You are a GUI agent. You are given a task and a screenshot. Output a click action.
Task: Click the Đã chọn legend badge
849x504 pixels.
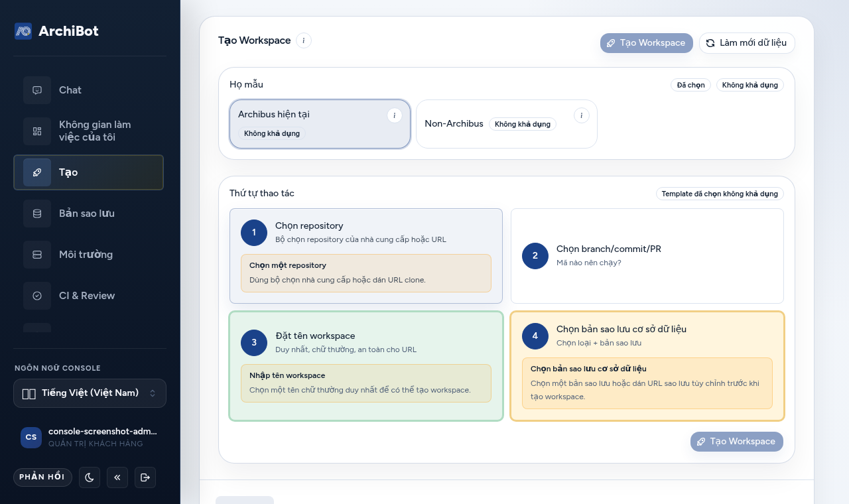coord(690,85)
